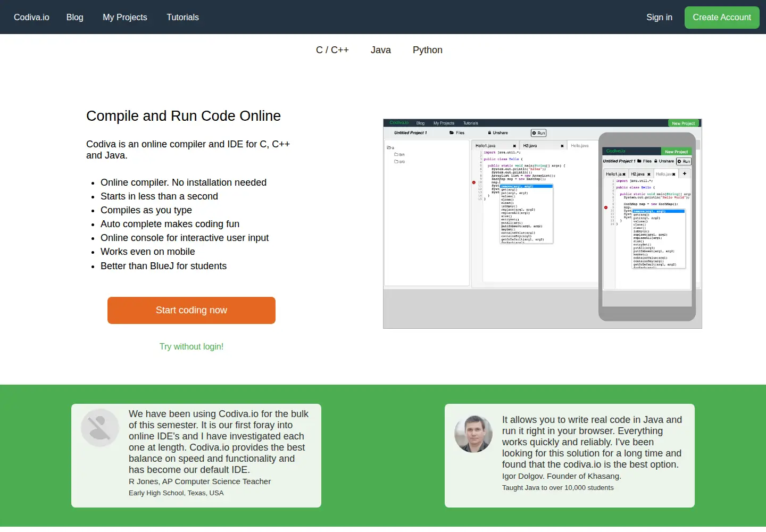Select the Java language tab

point(381,50)
